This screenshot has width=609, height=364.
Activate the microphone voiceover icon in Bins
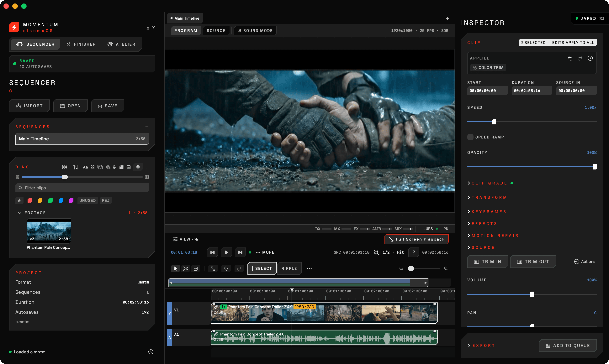(138, 167)
